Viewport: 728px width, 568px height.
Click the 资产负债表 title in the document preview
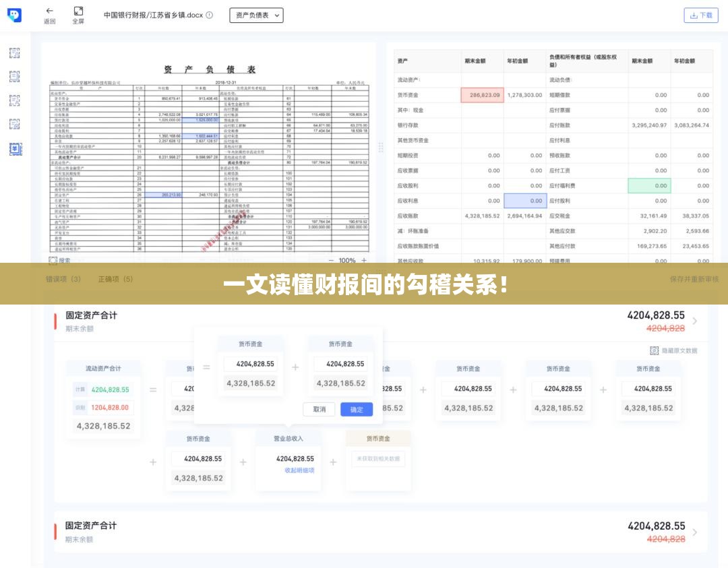[210, 69]
